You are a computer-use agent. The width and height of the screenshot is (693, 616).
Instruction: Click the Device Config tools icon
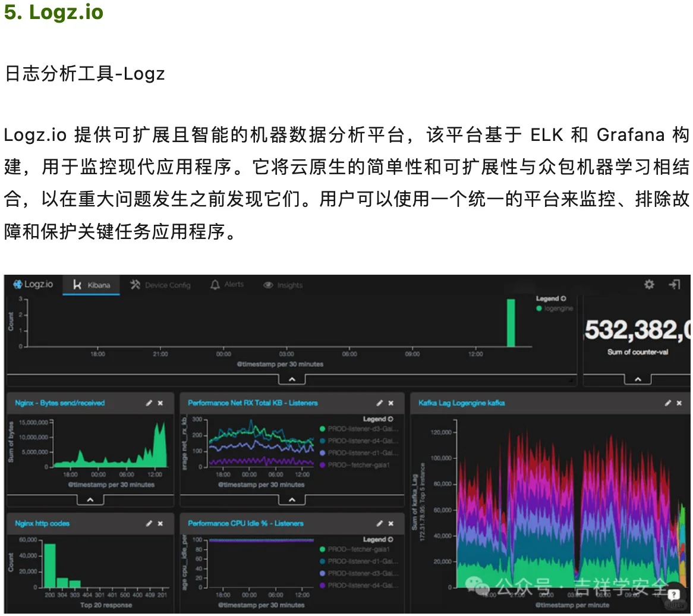[x=135, y=285]
